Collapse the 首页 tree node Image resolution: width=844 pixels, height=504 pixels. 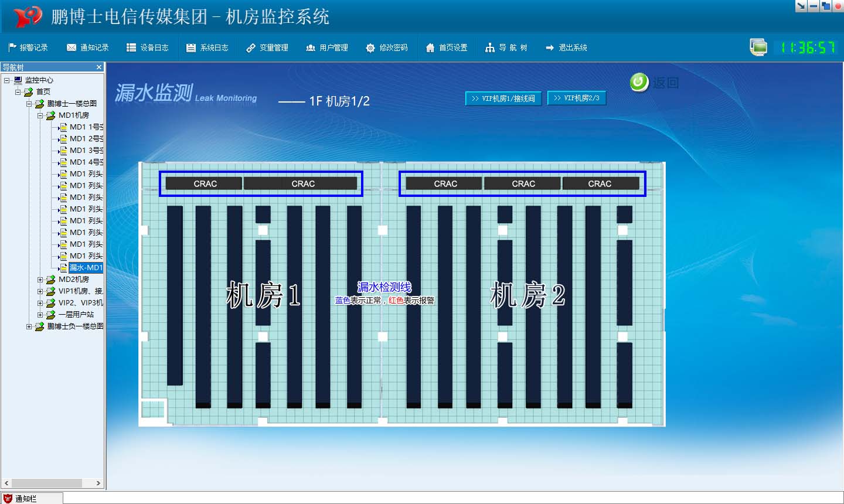(18, 92)
